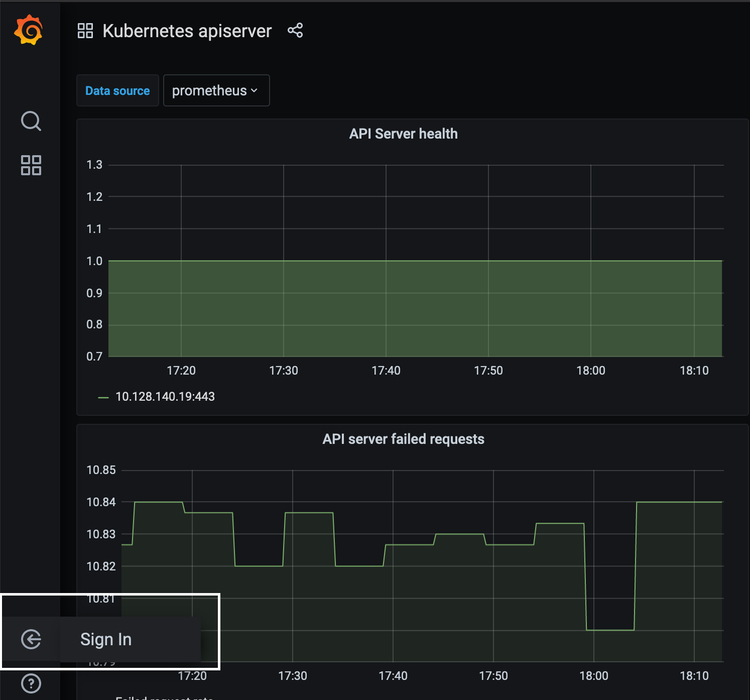The image size is (750, 700).
Task: Open the Dashboards icon in sidebar
Action: click(31, 165)
